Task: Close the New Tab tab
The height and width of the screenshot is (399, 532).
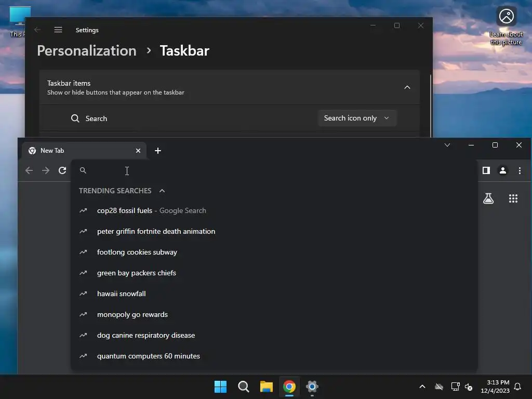Action: coord(138,151)
